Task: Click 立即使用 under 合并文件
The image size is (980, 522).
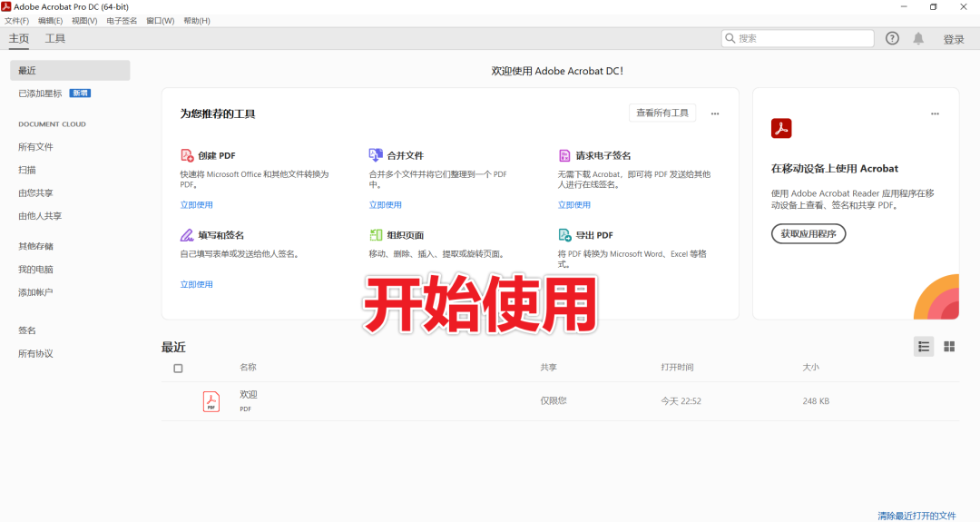Action: tap(385, 205)
